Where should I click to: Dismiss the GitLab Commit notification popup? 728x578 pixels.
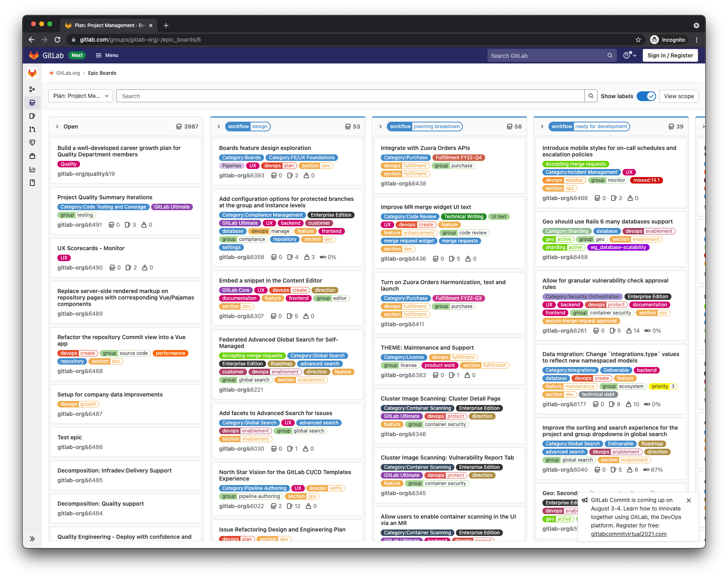pos(689,500)
